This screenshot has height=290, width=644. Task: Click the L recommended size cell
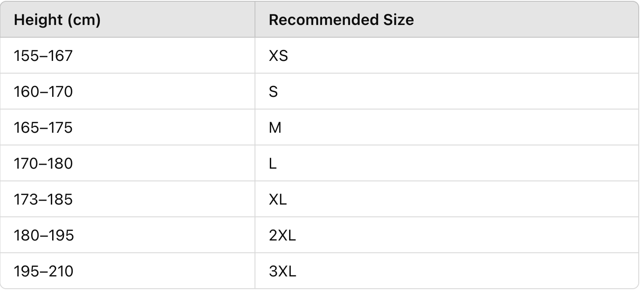pyautogui.click(x=273, y=164)
